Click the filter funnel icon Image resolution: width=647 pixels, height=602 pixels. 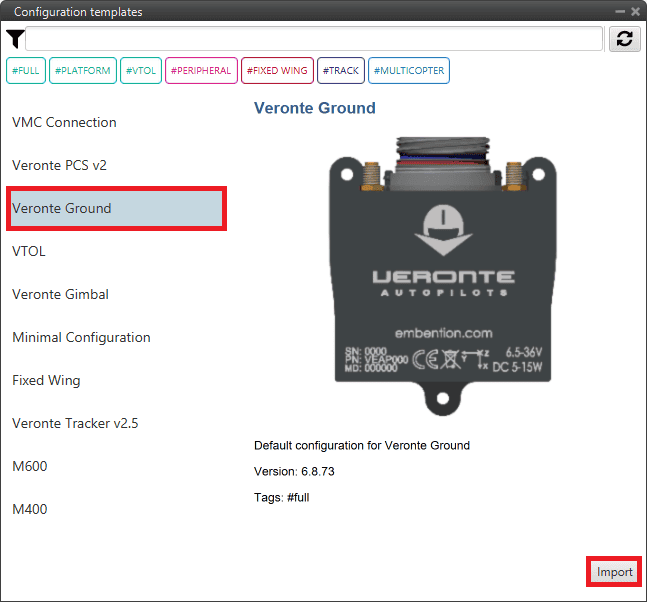pos(14,39)
